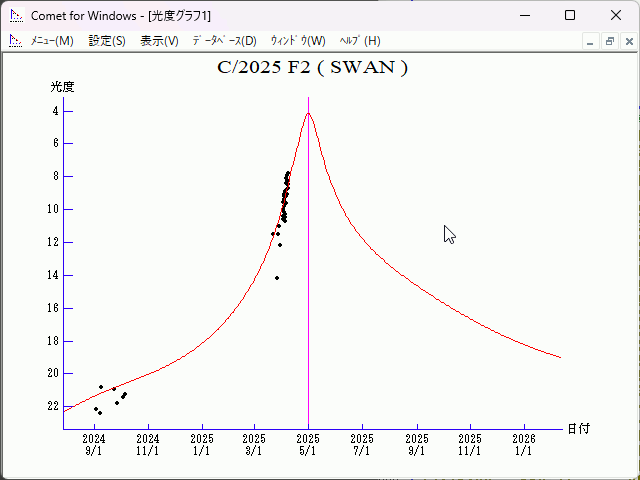Close the inner 光度グラフ1 child window

click(x=627, y=41)
